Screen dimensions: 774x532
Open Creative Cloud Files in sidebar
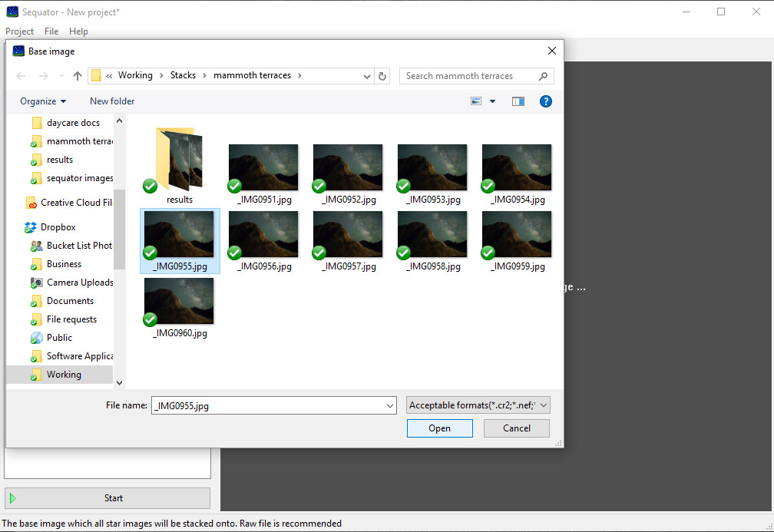69,203
